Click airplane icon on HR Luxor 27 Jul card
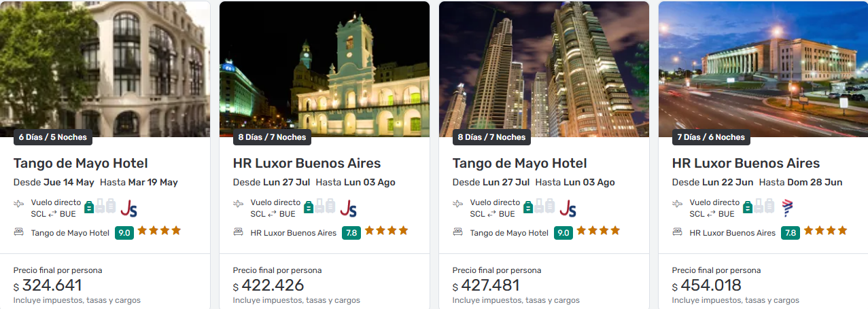Image resolution: width=868 pixels, height=309 pixels. click(x=238, y=203)
